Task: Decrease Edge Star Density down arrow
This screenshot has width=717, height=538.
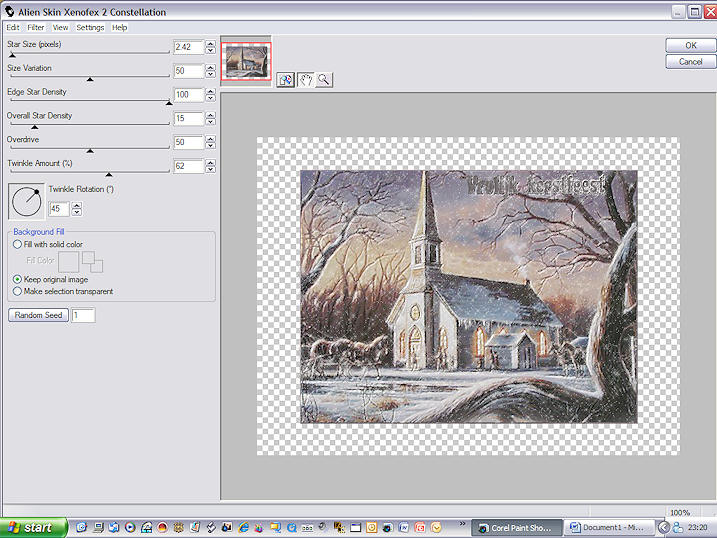Action: (x=210, y=98)
